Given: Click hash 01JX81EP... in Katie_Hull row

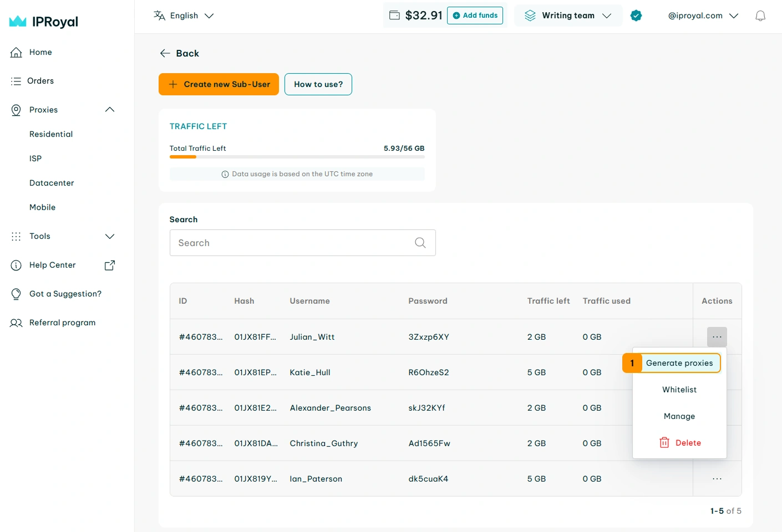Looking at the screenshot, I should 255,372.
